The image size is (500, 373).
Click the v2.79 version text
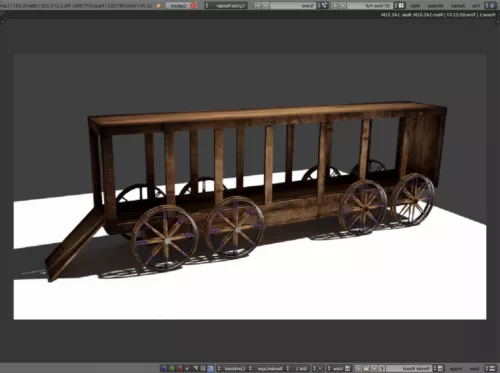point(147,6)
